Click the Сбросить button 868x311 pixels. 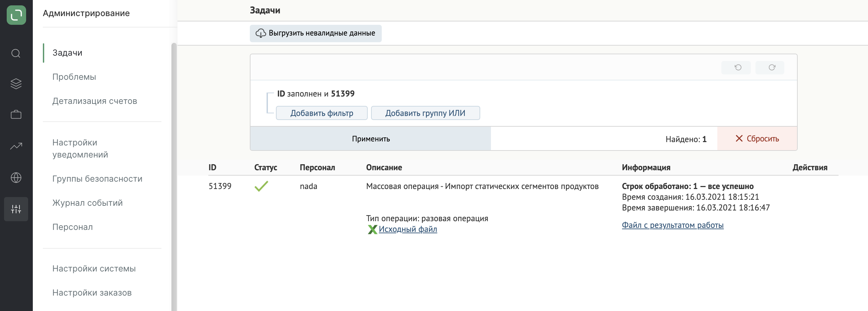click(757, 139)
